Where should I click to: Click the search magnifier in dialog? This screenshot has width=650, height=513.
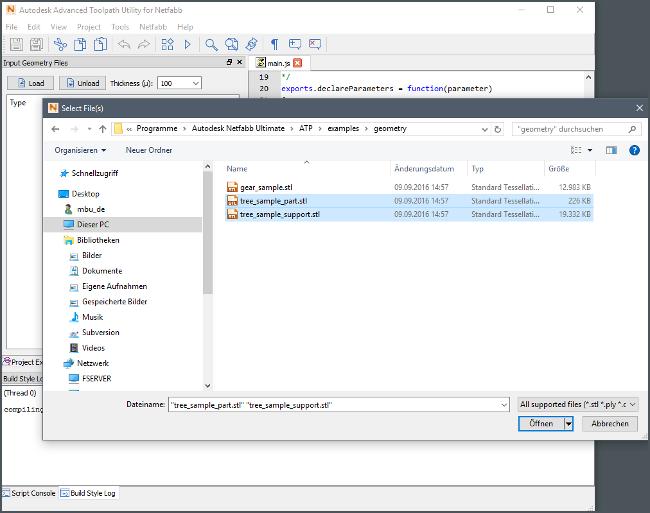(632, 129)
